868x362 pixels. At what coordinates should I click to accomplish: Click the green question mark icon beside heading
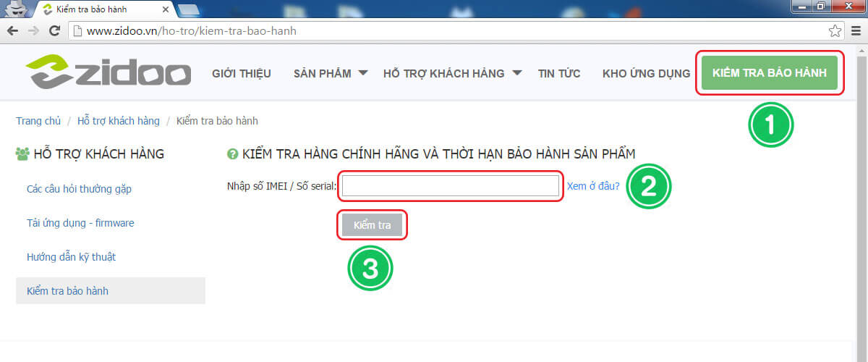(232, 153)
